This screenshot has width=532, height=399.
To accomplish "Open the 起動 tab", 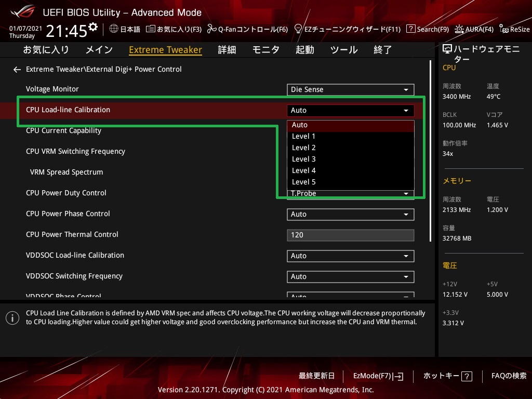I will point(304,50).
